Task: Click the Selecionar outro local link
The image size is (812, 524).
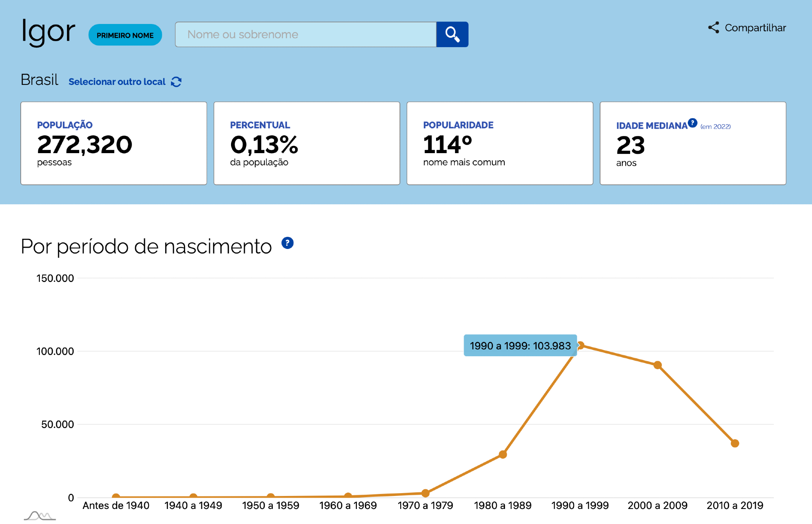Action: (117, 82)
